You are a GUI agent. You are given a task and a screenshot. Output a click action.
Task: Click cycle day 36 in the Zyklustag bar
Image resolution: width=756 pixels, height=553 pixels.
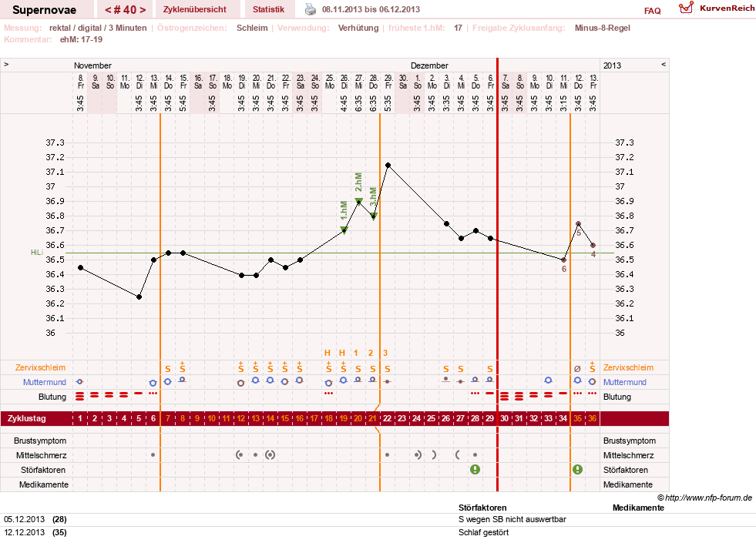point(592,418)
